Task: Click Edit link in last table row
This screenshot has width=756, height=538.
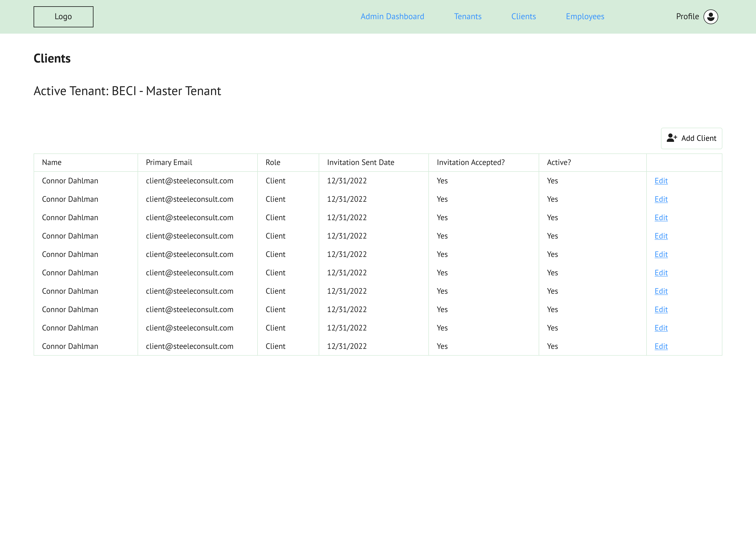Action: pyautogui.click(x=661, y=346)
